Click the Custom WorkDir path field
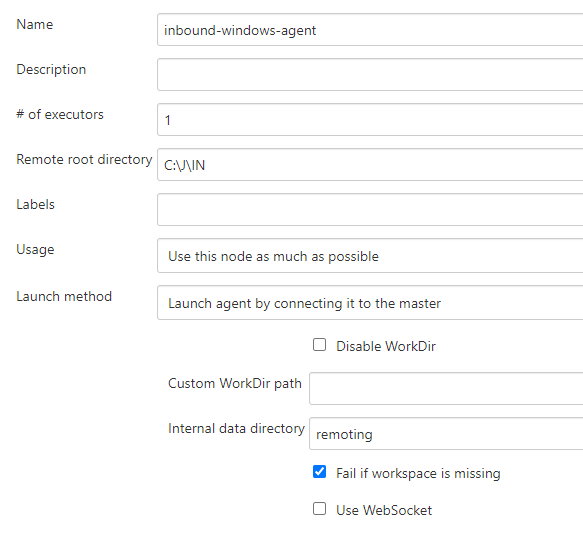583x550 pixels. pyautogui.click(x=446, y=389)
